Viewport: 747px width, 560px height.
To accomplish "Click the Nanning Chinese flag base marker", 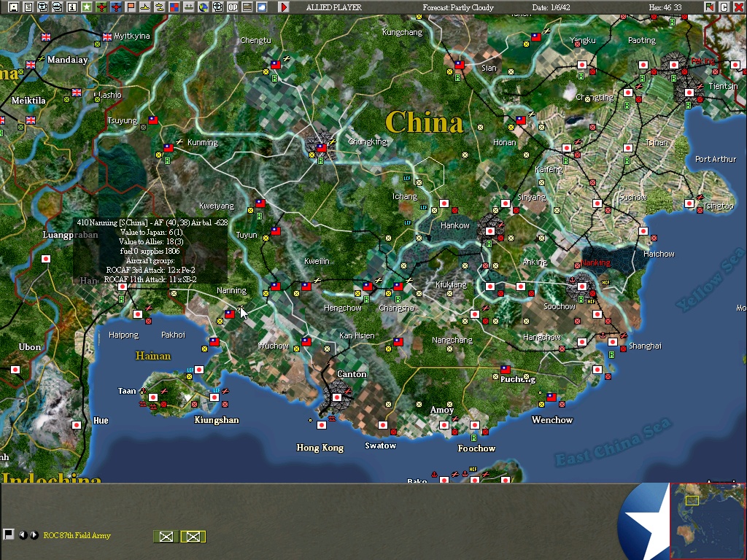I will pos(230,314).
